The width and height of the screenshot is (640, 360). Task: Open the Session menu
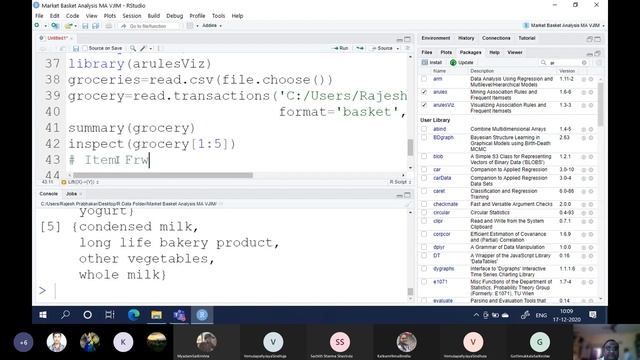[x=131, y=16]
